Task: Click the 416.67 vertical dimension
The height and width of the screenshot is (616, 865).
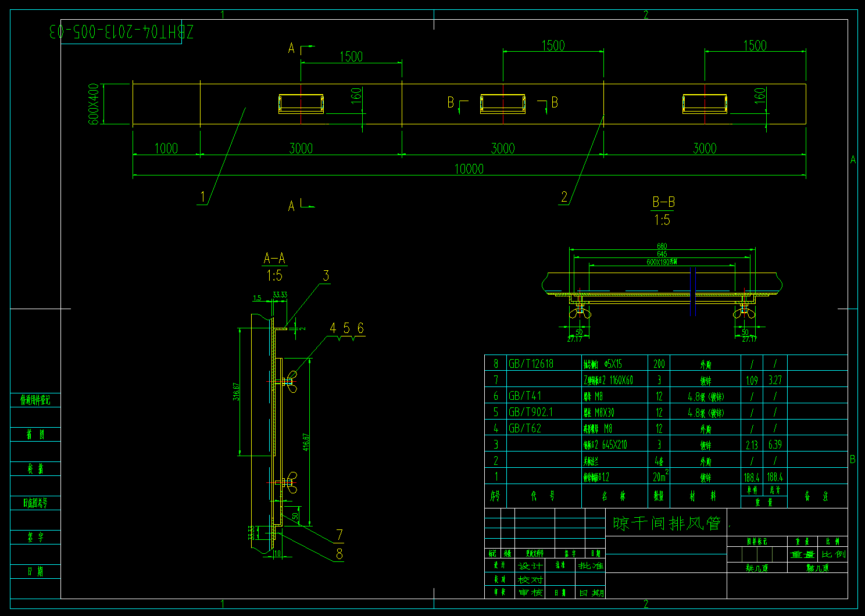Action: [x=306, y=442]
